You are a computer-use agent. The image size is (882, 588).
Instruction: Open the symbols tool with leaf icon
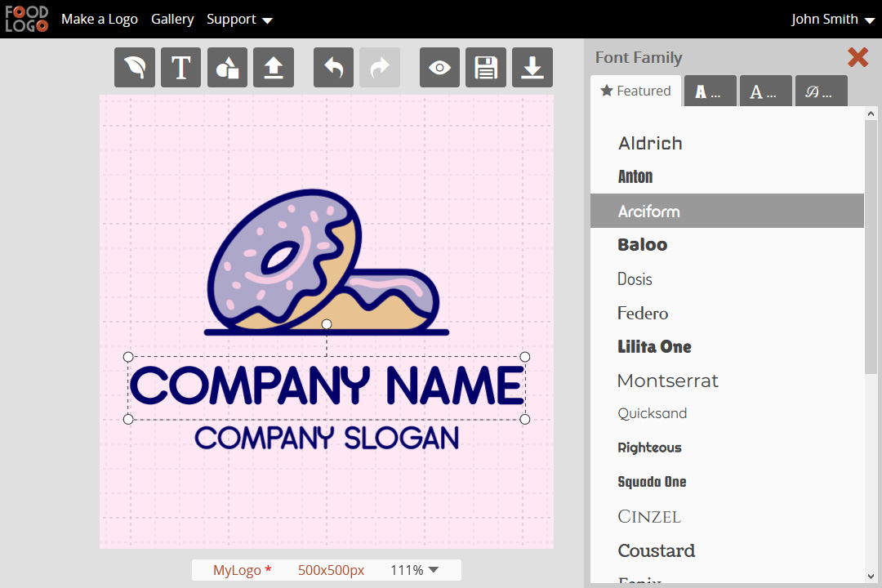click(x=134, y=67)
